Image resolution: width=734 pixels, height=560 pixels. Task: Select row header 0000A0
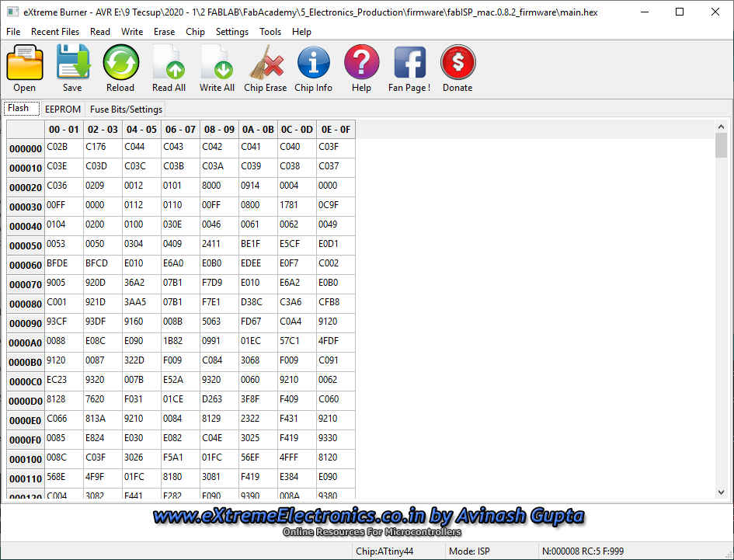26,343
